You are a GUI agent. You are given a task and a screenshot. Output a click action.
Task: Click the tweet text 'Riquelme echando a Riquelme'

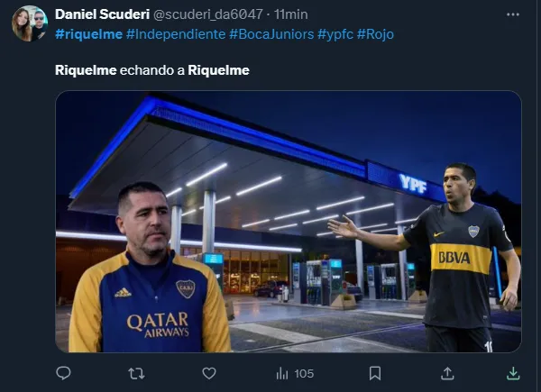[152, 69]
